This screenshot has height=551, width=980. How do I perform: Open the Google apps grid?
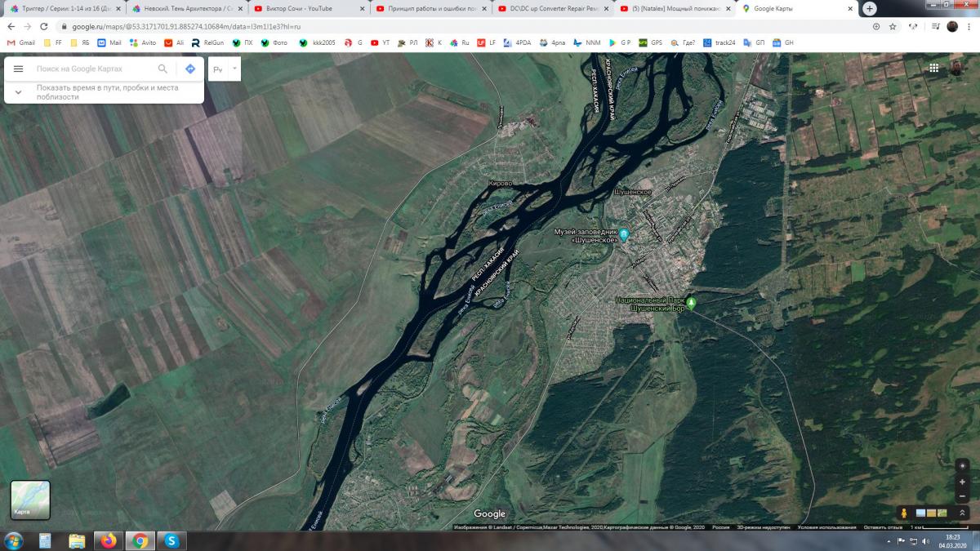933,69
